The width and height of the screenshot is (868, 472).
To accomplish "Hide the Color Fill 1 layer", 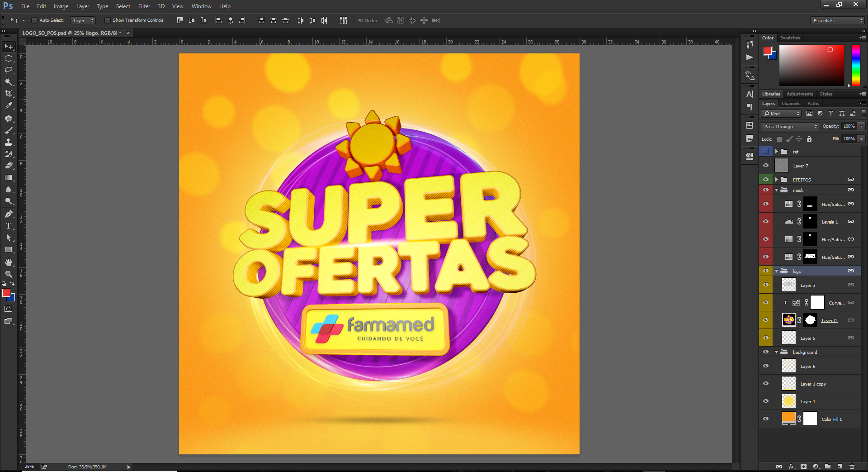I will pos(766,419).
